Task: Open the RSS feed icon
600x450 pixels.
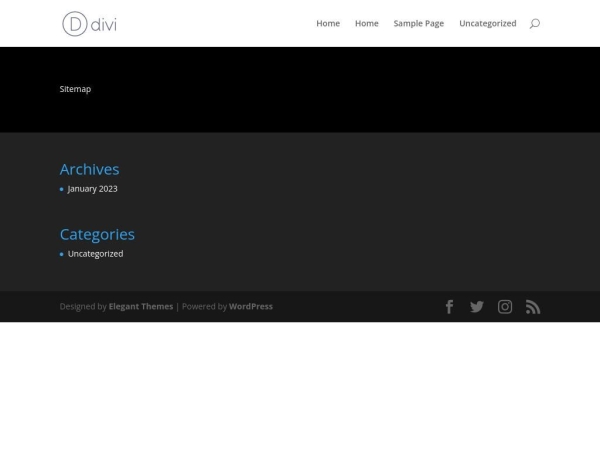Action: (533, 307)
